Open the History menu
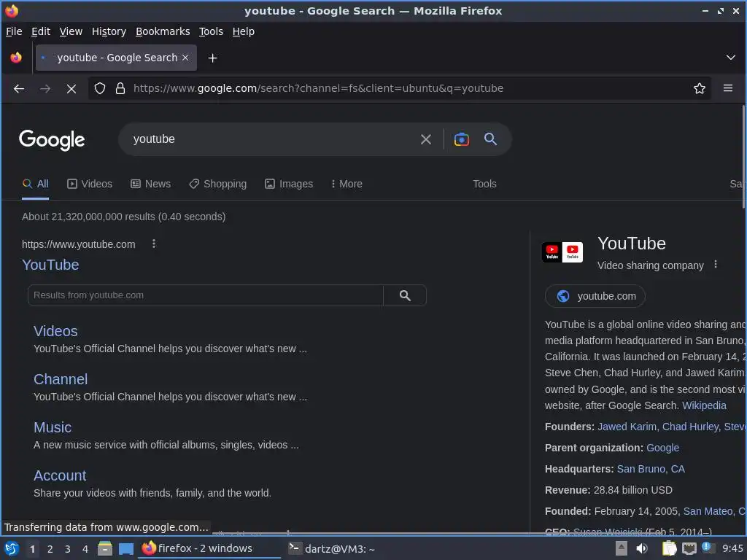Viewport: 747px width, 560px height. 109,31
